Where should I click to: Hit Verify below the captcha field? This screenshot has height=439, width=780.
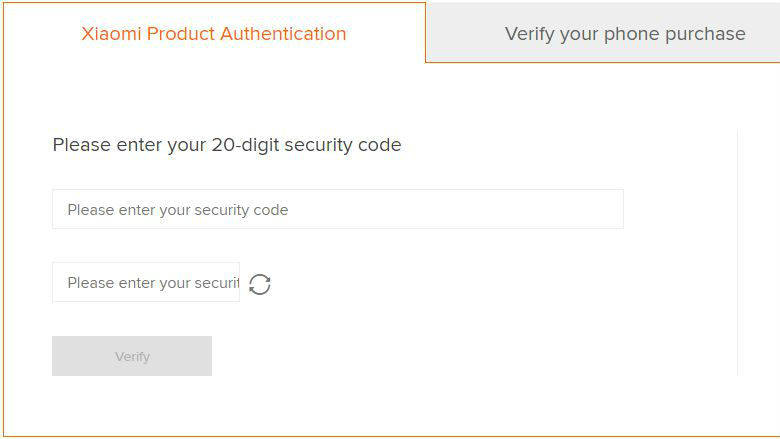point(132,356)
